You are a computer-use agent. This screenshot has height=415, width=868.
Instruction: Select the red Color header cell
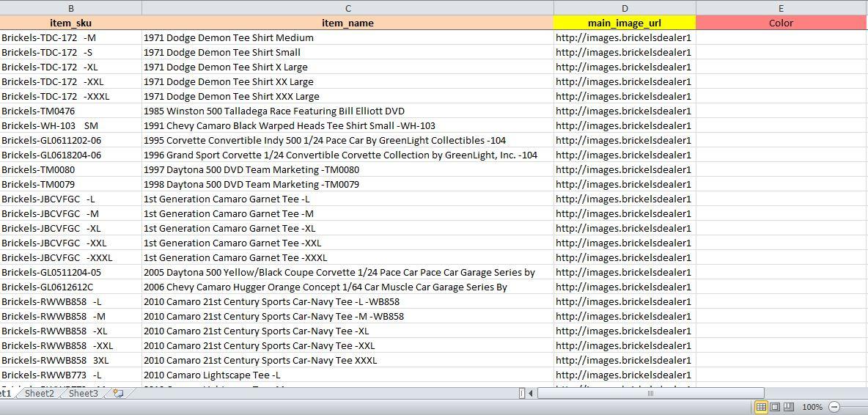pyautogui.click(x=781, y=23)
